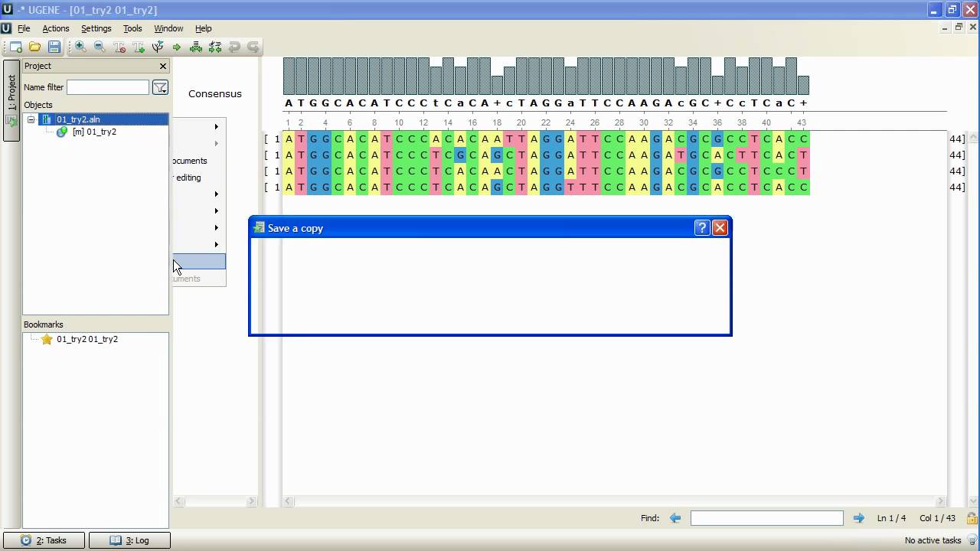Screen dimensions: 980x551
Task: Create a new project via toolbar icon
Action: (x=15, y=47)
